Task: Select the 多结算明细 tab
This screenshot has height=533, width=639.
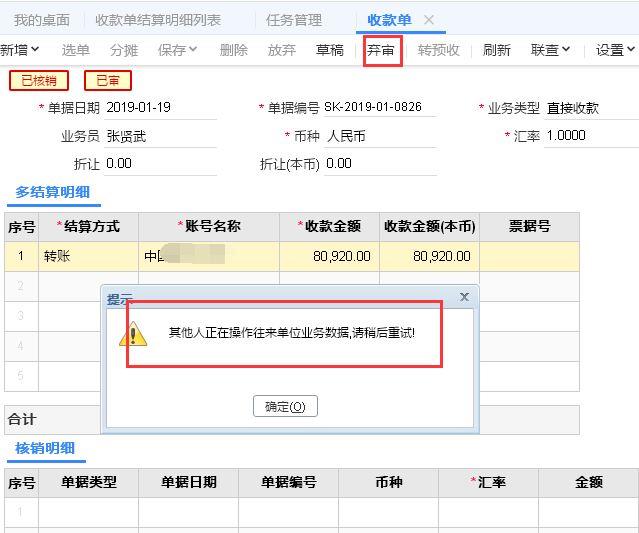Action: pos(53,192)
